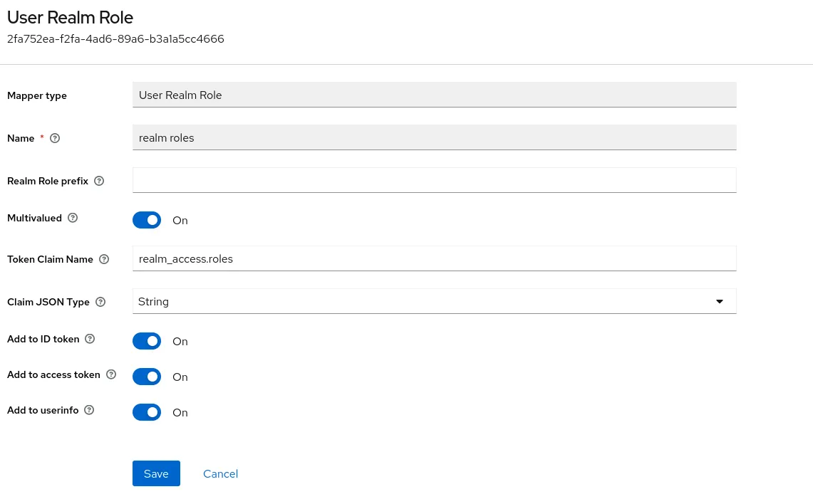Image resolution: width=813 pixels, height=504 pixels.
Task: Show help for Add to userinfo
Action: (x=89, y=410)
